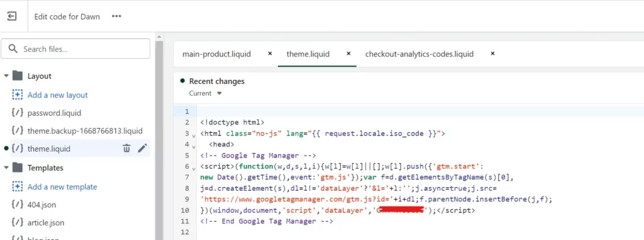The image size is (644, 240).
Task: Click the Edit code for Dawn title
Action: click(67, 17)
